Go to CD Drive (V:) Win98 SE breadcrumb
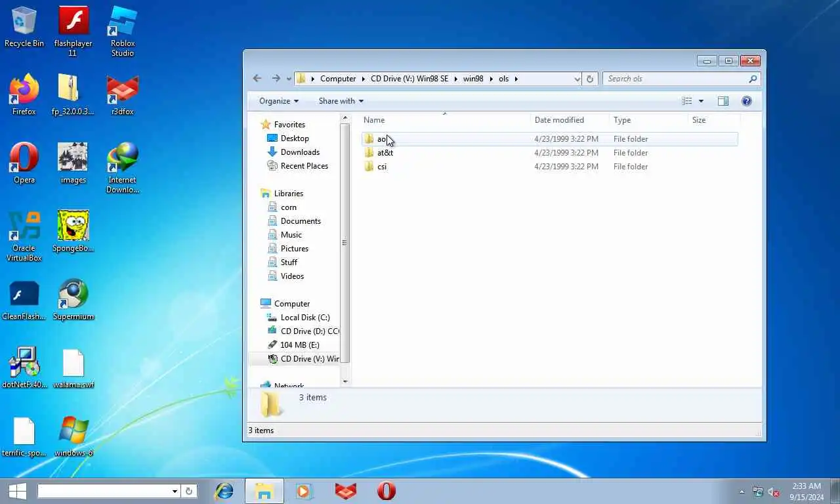This screenshot has height=504, width=840. coord(409,79)
